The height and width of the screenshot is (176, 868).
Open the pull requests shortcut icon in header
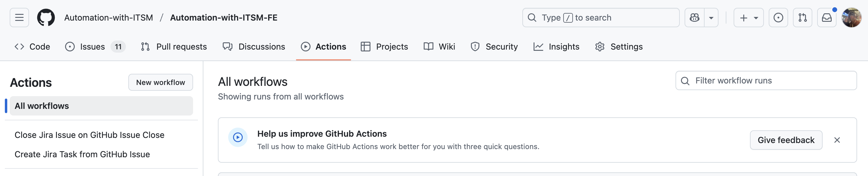point(802,18)
